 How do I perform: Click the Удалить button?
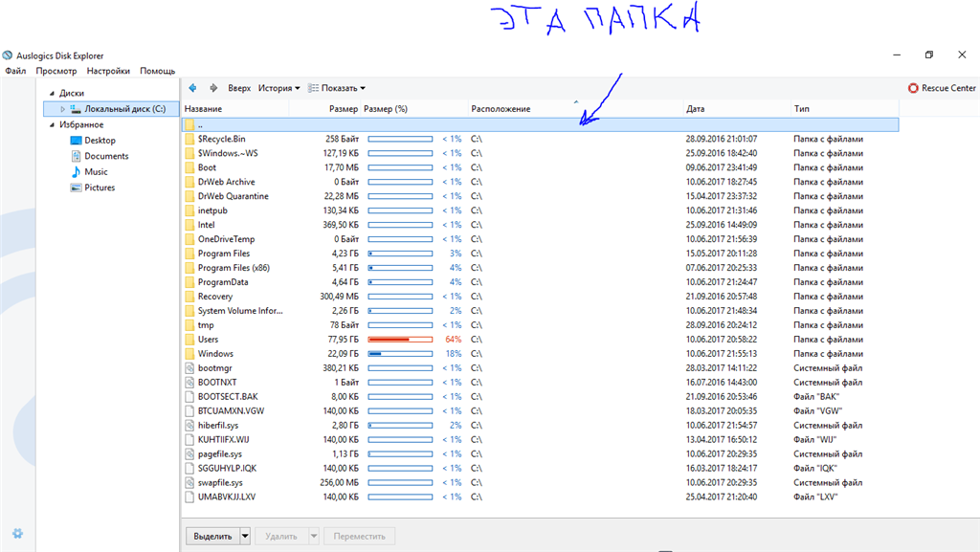[x=281, y=536]
